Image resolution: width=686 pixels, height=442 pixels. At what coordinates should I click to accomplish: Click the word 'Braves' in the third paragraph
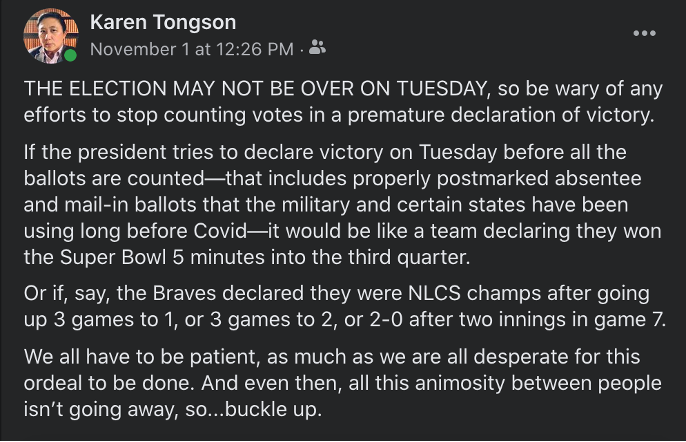[x=184, y=293]
